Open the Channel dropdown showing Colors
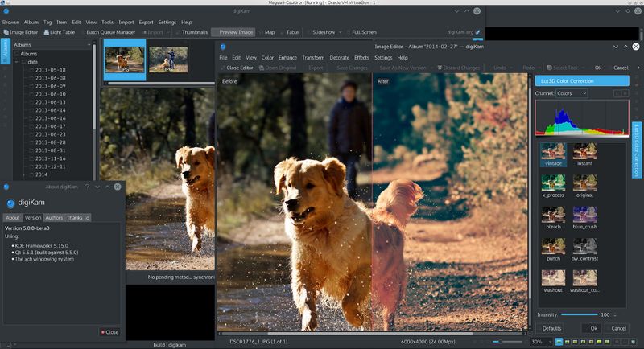This screenshot has width=644, height=349. [x=572, y=94]
